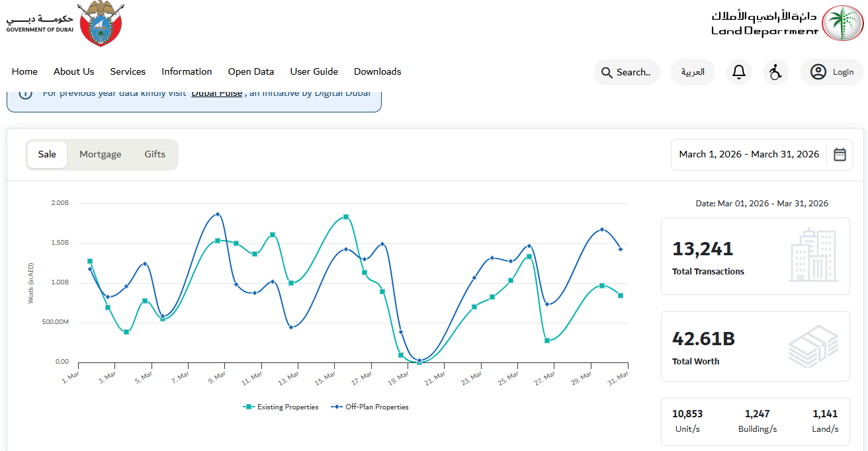This screenshot has height=451, width=868.
Task: Open the Dubai Pulse link
Action: [x=216, y=93]
